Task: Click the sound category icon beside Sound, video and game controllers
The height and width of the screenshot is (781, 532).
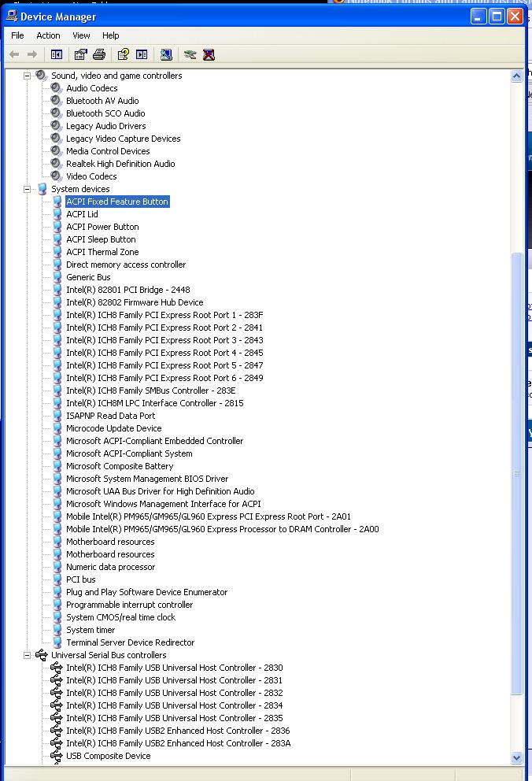Action: (x=41, y=76)
